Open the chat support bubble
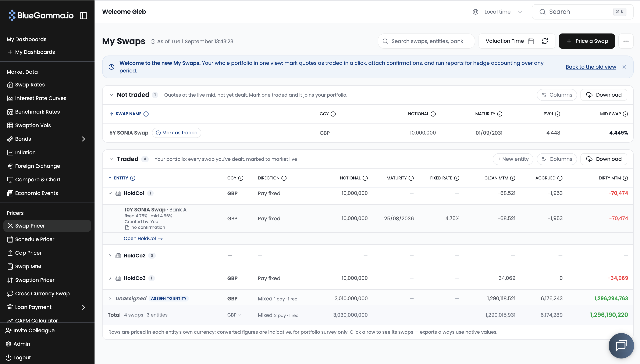The image size is (640, 364). tap(621, 346)
